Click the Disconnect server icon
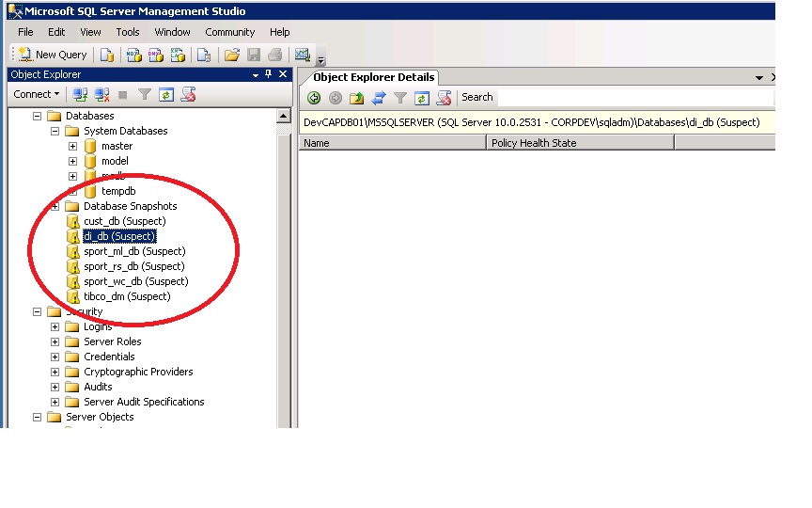 click(101, 95)
